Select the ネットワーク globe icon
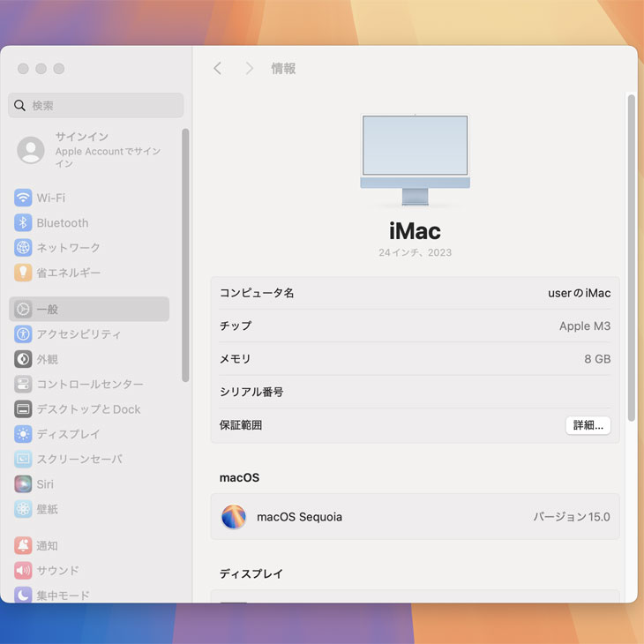 click(23, 248)
